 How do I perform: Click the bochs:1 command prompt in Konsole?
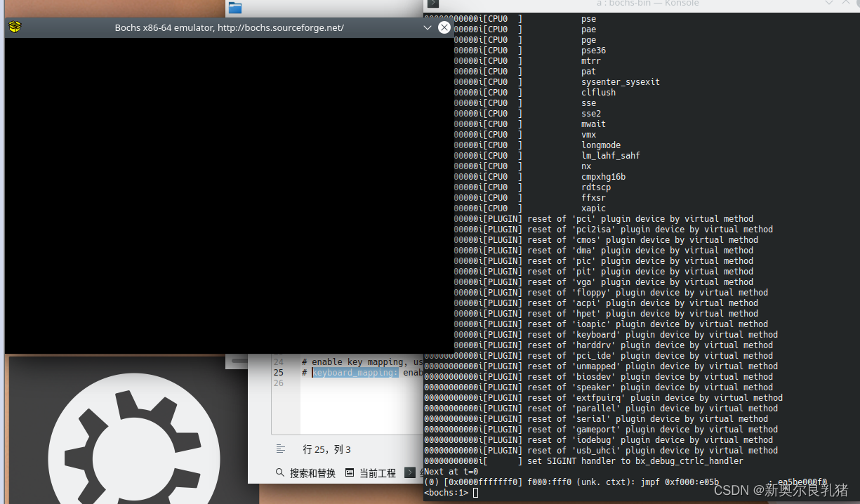(x=446, y=493)
